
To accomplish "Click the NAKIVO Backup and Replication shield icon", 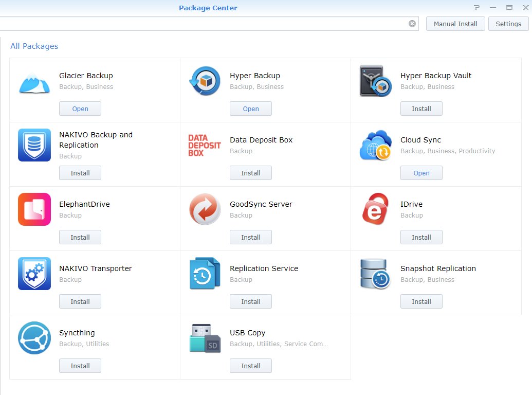I will (34, 145).
